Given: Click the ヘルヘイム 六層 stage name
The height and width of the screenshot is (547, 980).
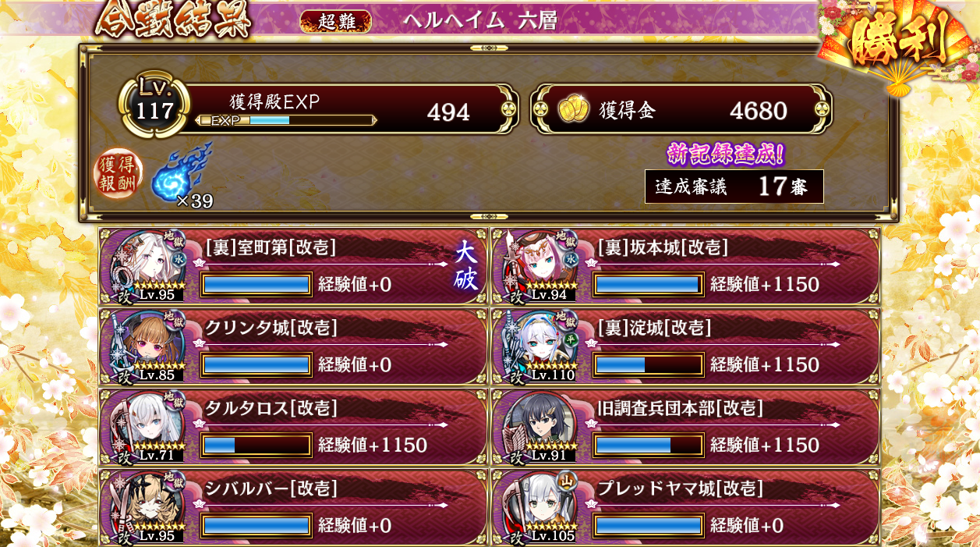Looking at the screenshot, I should [x=479, y=21].
